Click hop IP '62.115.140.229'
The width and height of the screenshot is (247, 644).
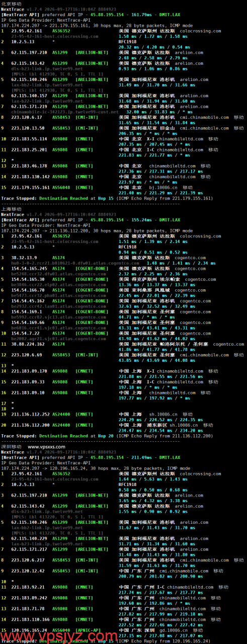coord(29,539)
